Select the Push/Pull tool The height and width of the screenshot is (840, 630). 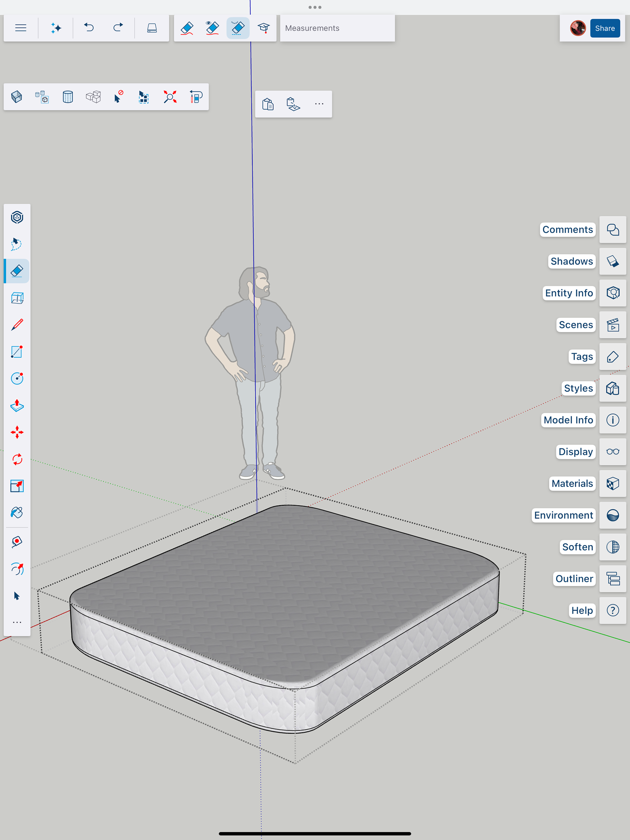(17, 406)
